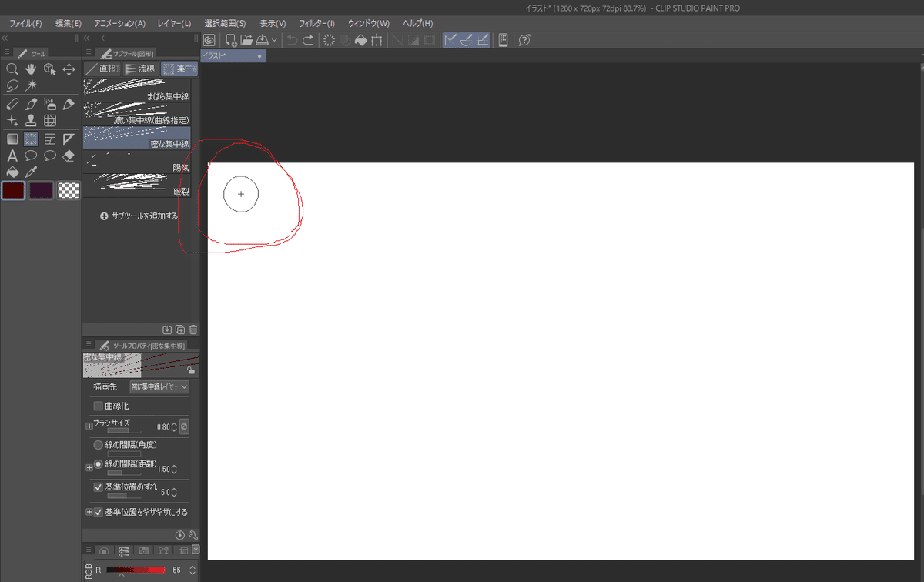924x582 pixels.
Task: Toggle snap to special ruler button
Action: point(467,40)
